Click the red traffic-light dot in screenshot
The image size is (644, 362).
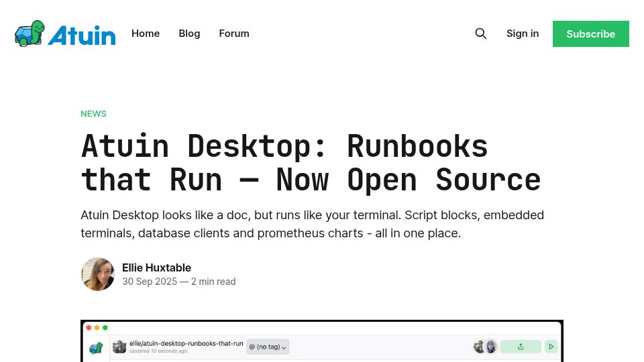89,328
